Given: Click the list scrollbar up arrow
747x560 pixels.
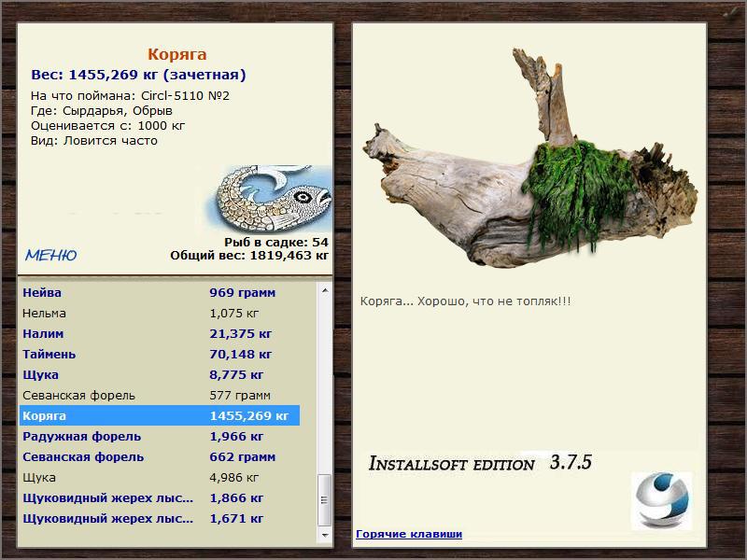Looking at the screenshot, I should pyautogui.click(x=325, y=290).
